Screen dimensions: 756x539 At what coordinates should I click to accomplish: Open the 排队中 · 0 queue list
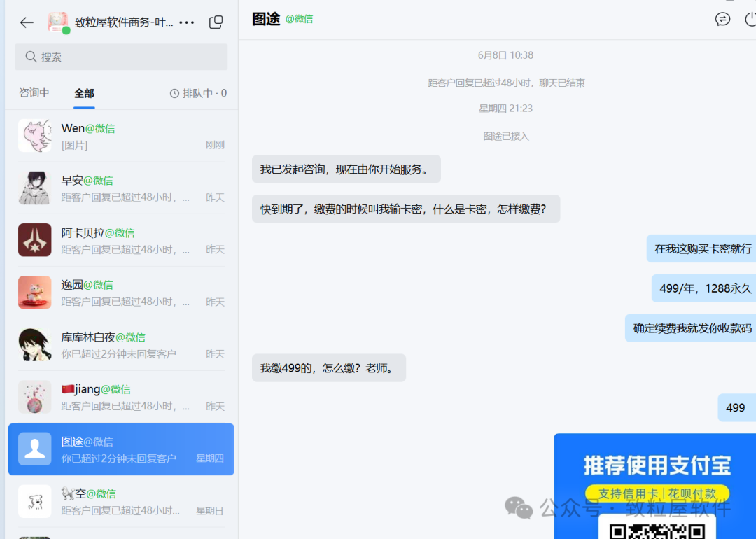198,94
